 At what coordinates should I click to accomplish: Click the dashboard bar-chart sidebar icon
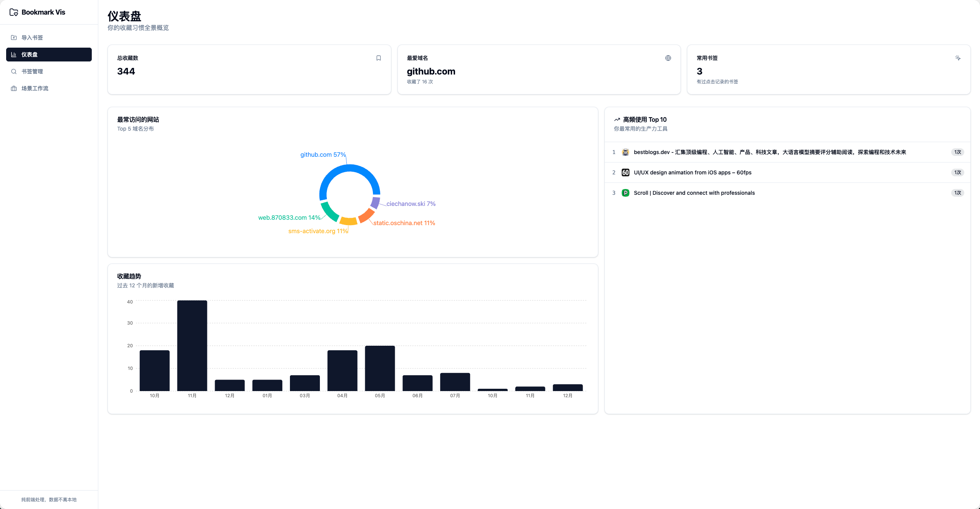pyautogui.click(x=14, y=55)
